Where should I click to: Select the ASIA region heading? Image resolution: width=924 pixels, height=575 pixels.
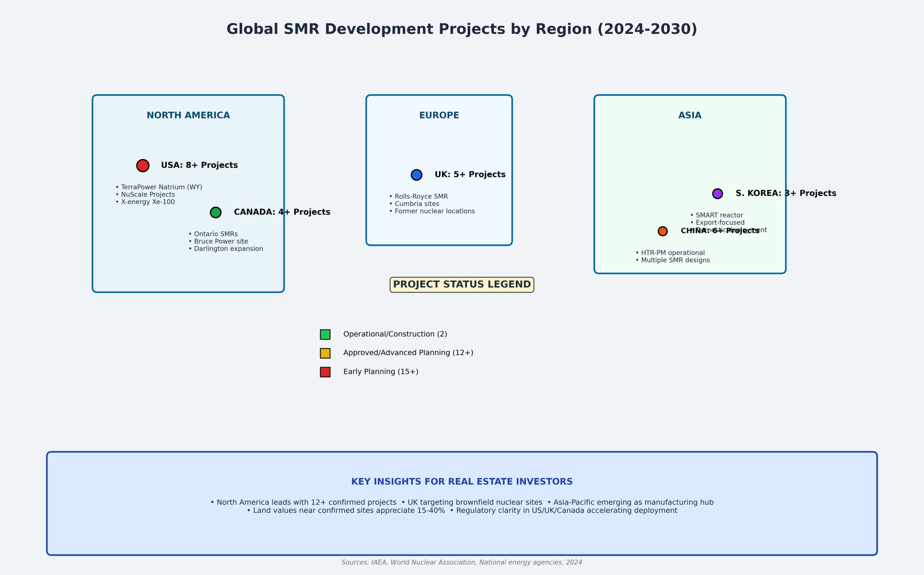point(690,115)
